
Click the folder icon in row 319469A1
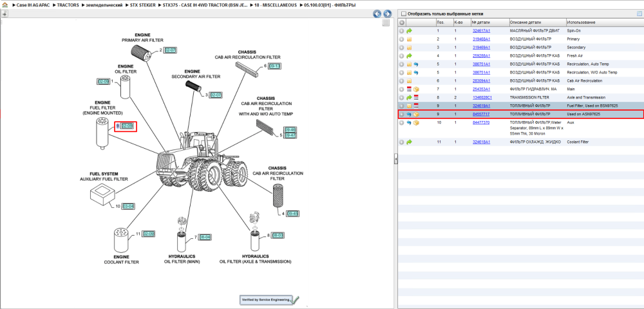tap(409, 48)
